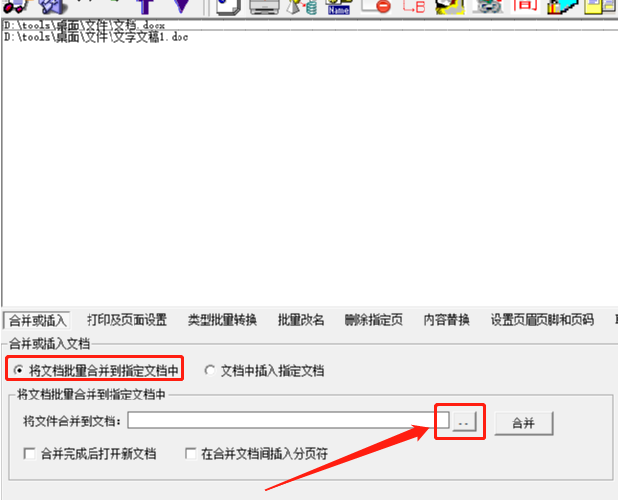Image resolution: width=618 pixels, height=500 pixels.
Task: Open the 打印及页面设置 tab
Action: pyautogui.click(x=127, y=320)
